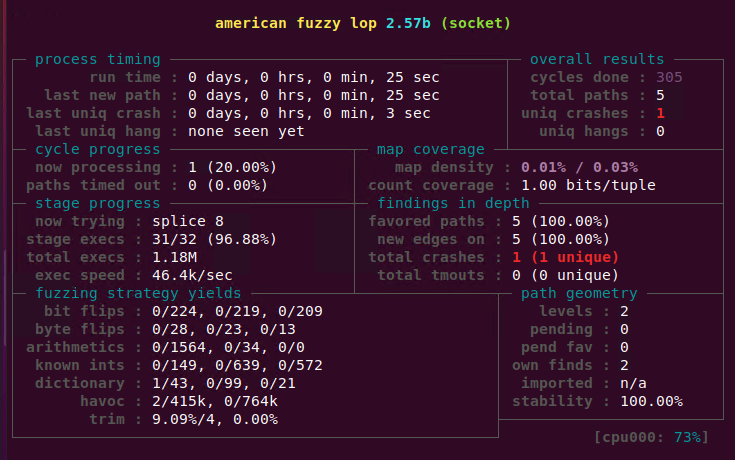This screenshot has width=735, height=460.
Task: Click the favored paths value 5 (100.00%)
Action: 561,221
